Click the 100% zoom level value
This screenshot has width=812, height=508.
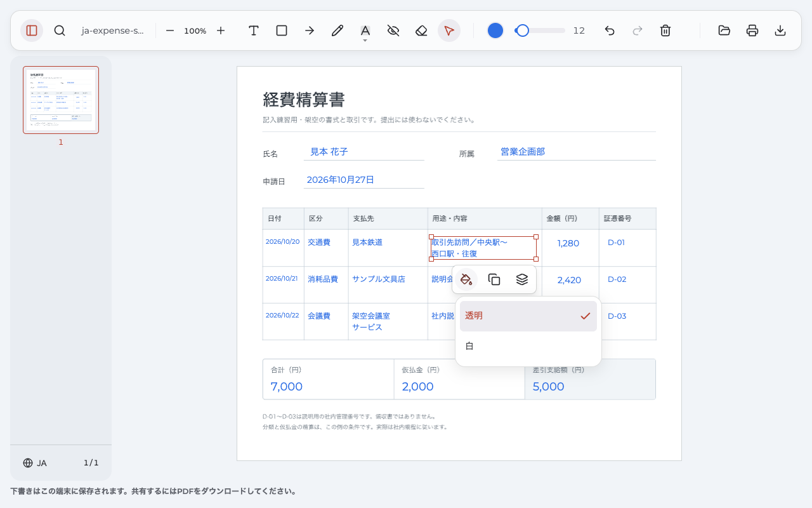[x=195, y=30]
